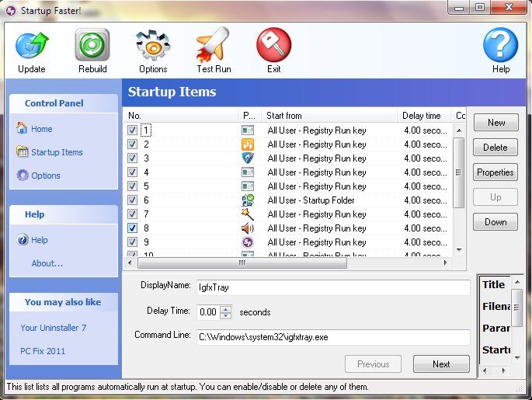Sort by No. column header
The width and height of the screenshot is (532, 400).
pyautogui.click(x=182, y=116)
